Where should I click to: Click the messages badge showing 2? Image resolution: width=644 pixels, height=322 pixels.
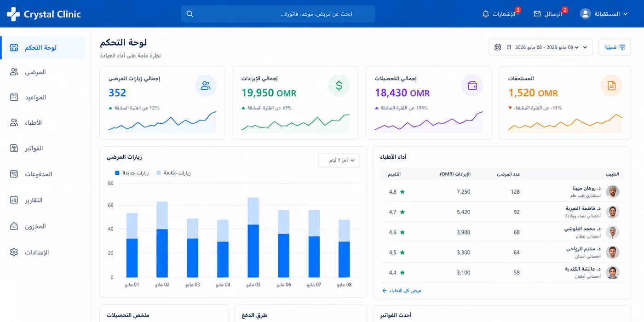point(565,10)
